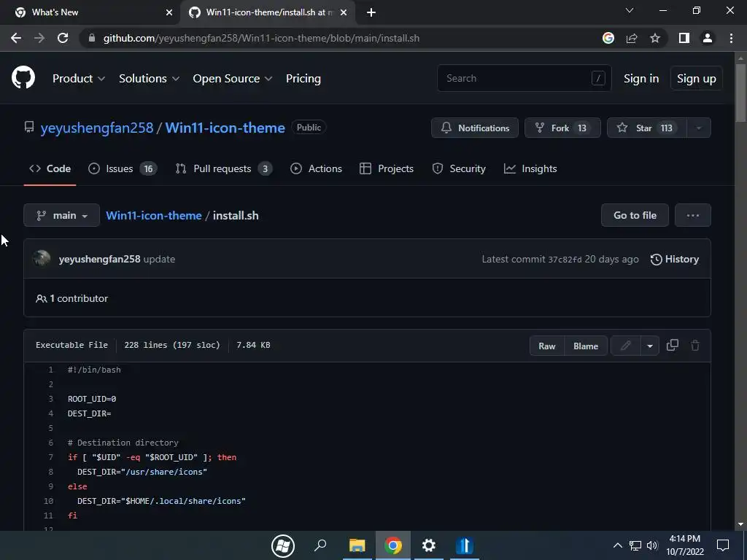Open the Insights tab
This screenshot has height=560, width=747.
pos(530,168)
